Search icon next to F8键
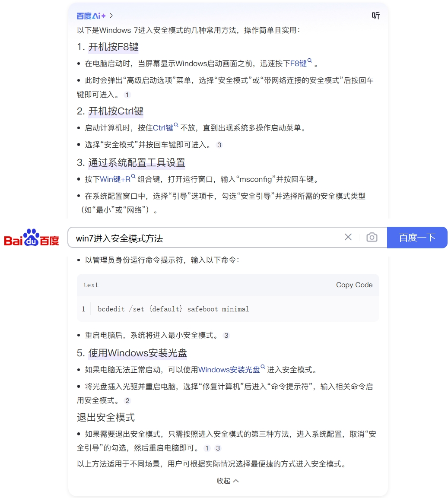The height and width of the screenshot is (498, 448). point(310,60)
